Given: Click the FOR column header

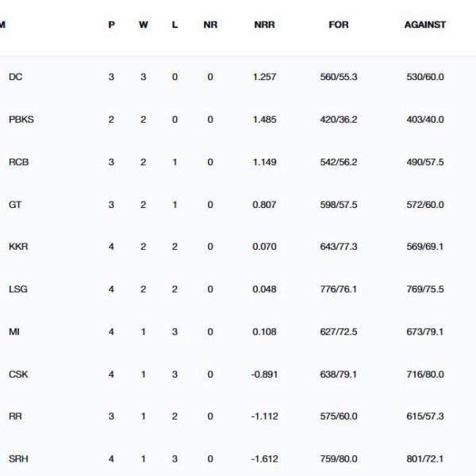Looking at the screenshot, I should click(339, 25).
